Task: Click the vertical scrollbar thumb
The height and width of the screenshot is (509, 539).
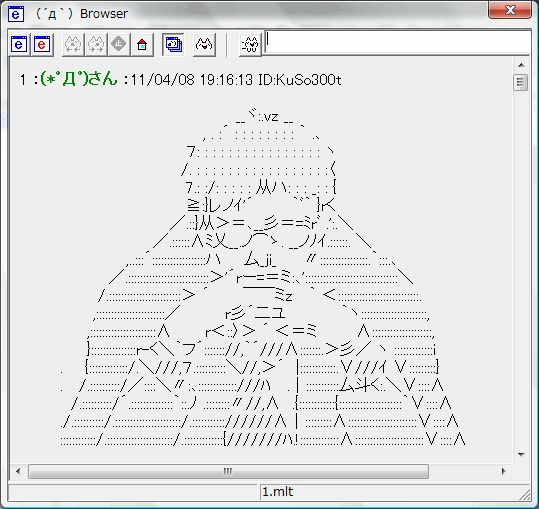Action: coord(521,82)
